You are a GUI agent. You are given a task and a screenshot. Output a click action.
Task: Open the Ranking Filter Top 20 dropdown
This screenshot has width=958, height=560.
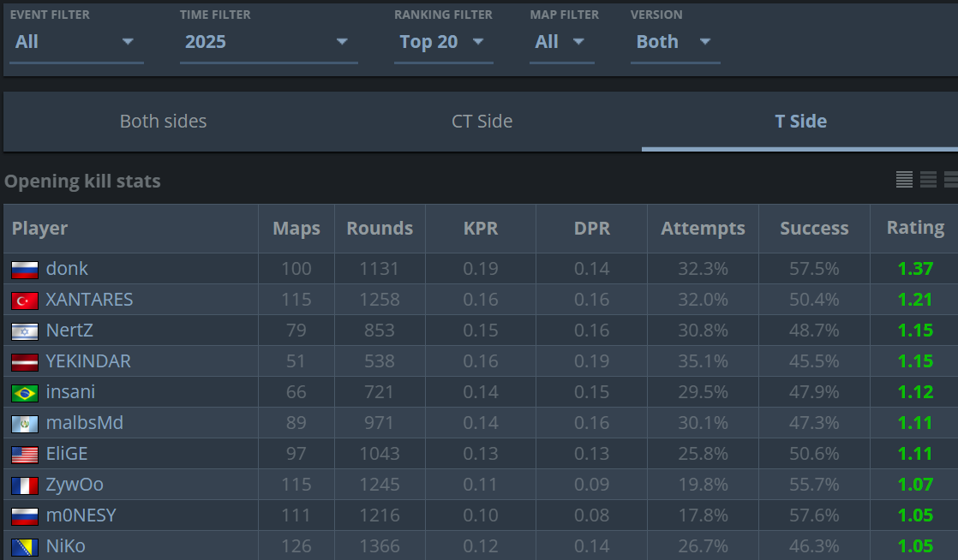(443, 42)
